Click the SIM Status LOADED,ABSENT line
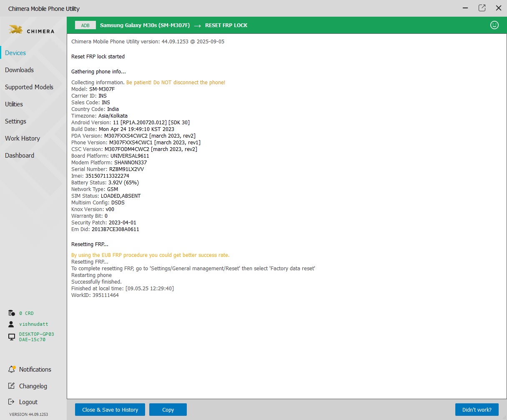Screen dimensions: 507x420 (x=106, y=196)
